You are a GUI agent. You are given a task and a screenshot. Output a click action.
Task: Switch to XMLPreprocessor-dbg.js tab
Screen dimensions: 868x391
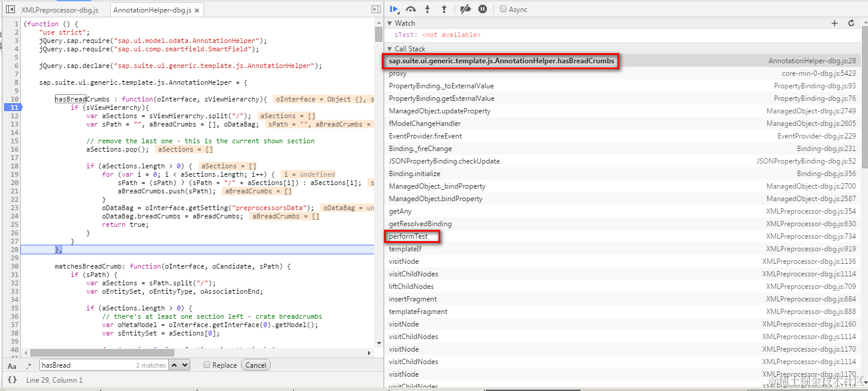pos(60,10)
